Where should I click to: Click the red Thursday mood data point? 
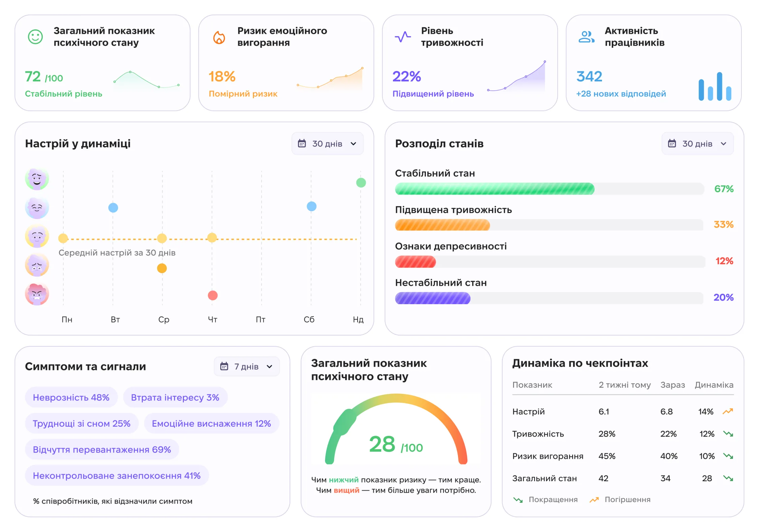pos(212,295)
